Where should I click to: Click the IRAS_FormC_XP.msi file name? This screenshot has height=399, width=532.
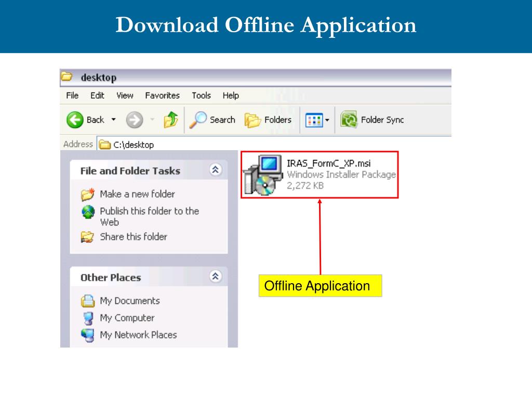328,164
